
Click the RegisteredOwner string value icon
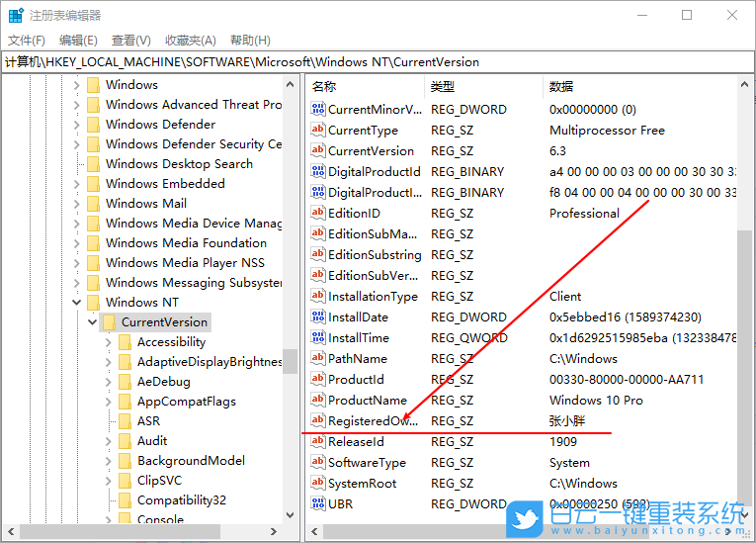click(317, 421)
